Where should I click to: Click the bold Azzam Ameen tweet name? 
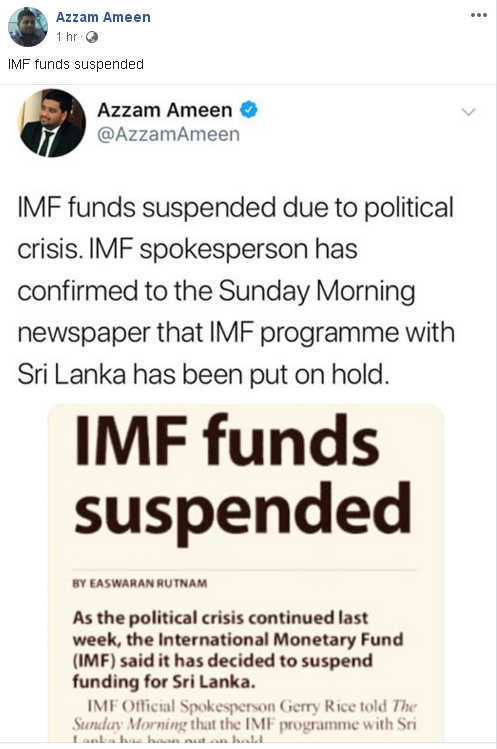click(165, 110)
